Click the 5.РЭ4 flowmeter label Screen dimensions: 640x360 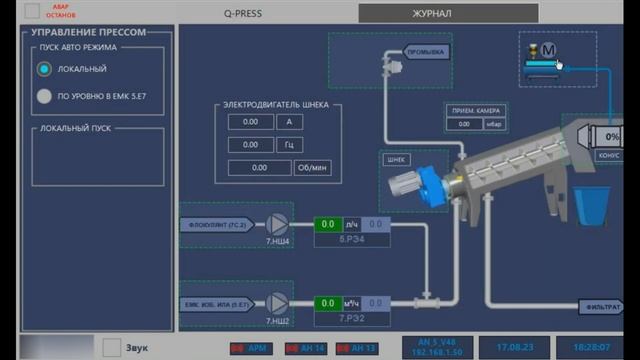352,240
